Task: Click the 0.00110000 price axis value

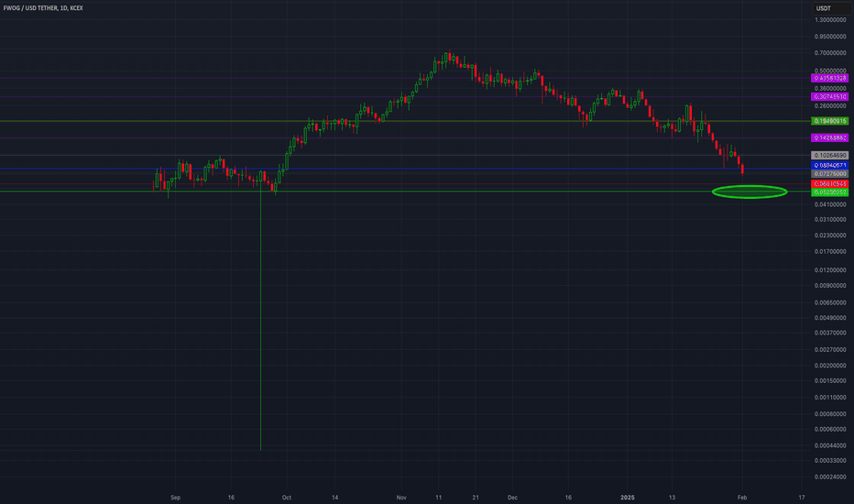Action: point(830,398)
